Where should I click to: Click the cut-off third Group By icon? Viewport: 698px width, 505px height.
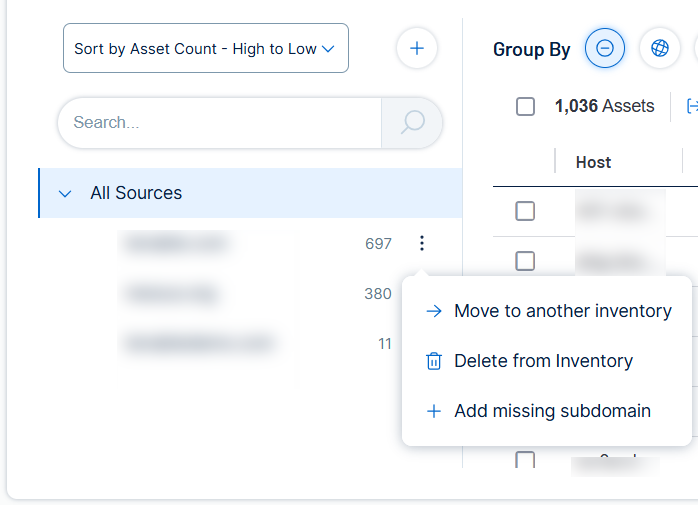tap(694, 48)
